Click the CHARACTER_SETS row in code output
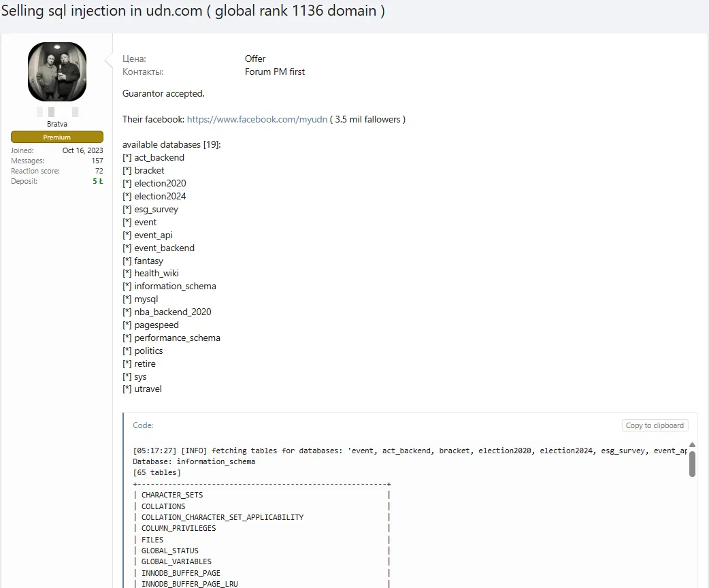 pos(172,495)
